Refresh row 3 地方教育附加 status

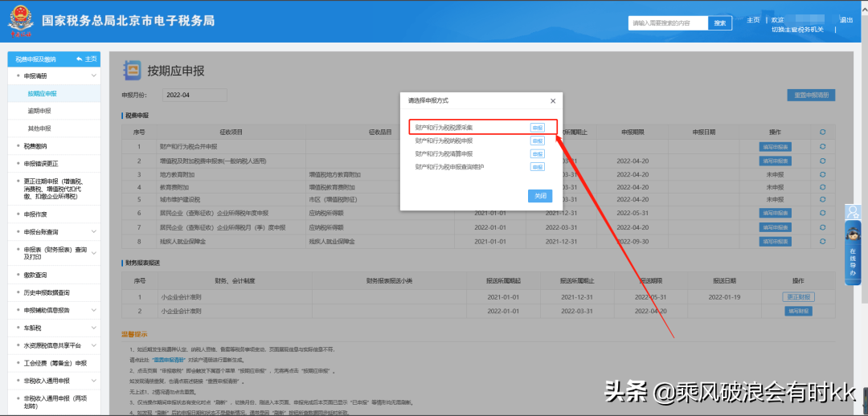[822, 173]
